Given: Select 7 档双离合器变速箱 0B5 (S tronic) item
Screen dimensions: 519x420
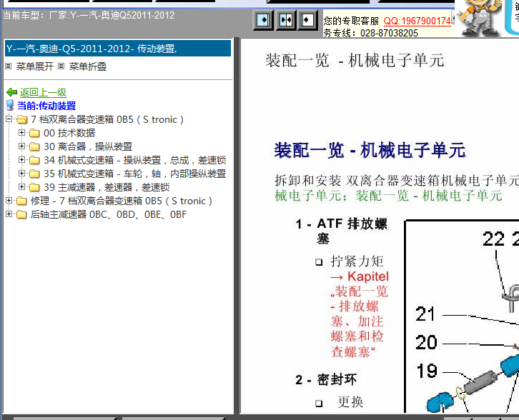Looking at the screenshot, I should pos(107,119).
